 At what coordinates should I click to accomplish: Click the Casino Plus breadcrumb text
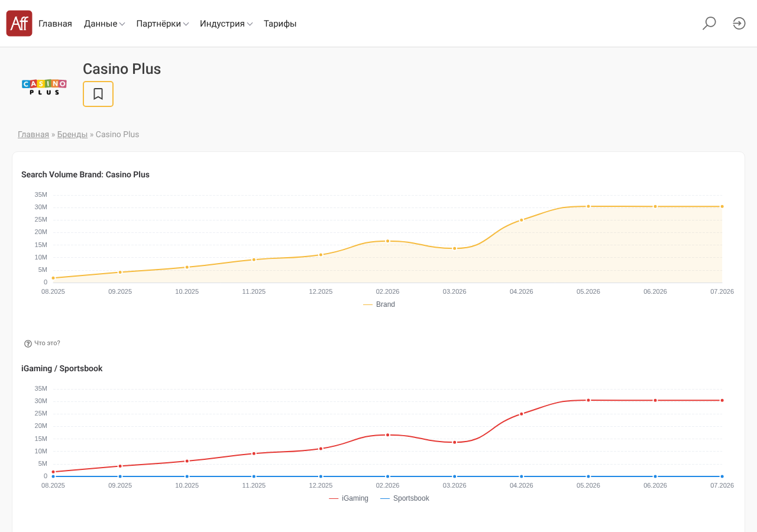coord(118,134)
